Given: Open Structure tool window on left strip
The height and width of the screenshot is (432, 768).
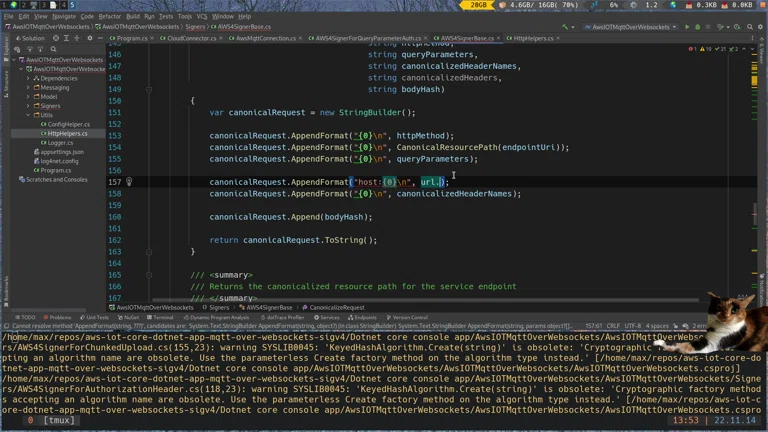Looking at the screenshot, I should pos(6,83).
